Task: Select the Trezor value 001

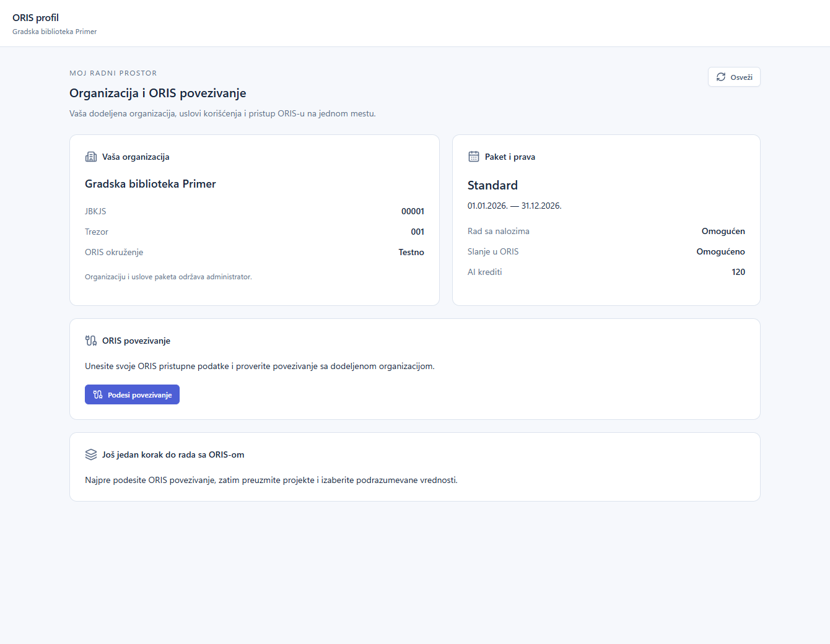Action: pos(417,232)
